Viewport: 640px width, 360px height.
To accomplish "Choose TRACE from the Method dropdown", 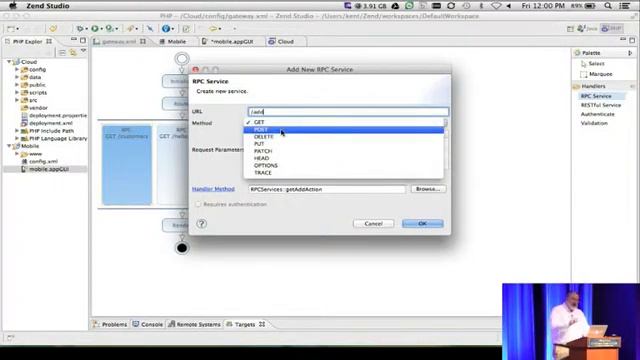I will [344, 173].
